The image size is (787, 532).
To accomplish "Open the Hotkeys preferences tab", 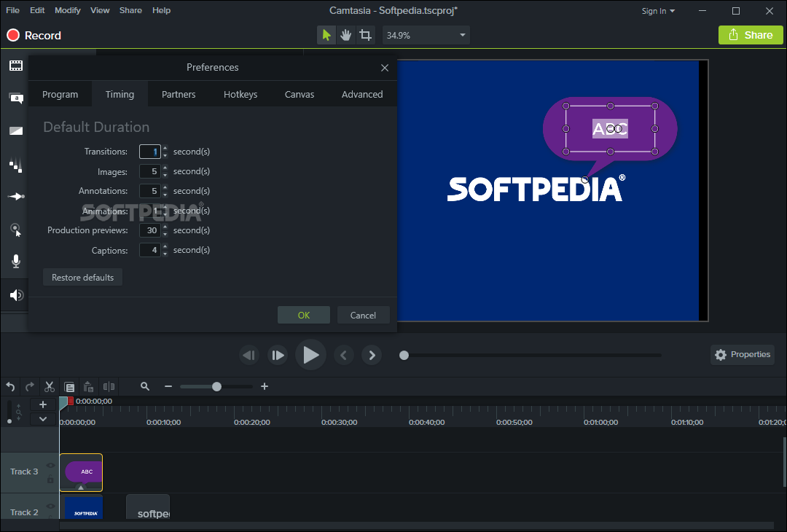I will coord(240,94).
